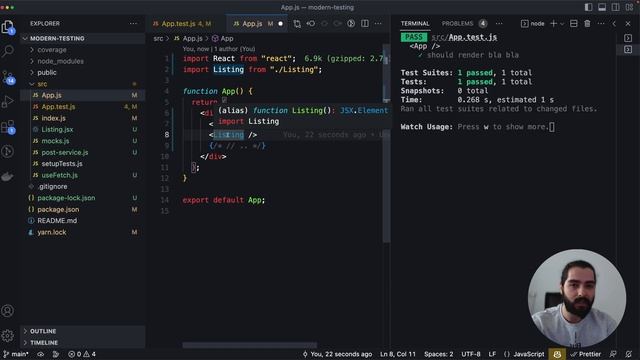Select the second terminal in terminal list
Screen dimensions: 640x360
pyautogui.click(x=628, y=49)
